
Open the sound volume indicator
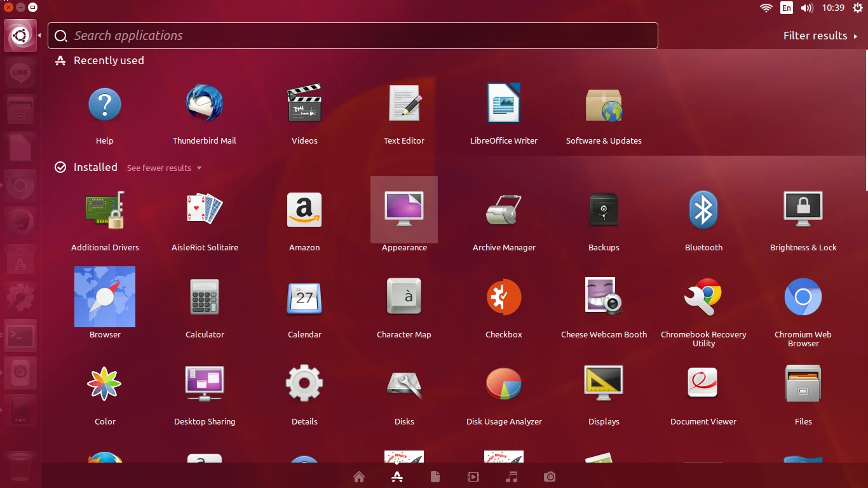coord(807,8)
